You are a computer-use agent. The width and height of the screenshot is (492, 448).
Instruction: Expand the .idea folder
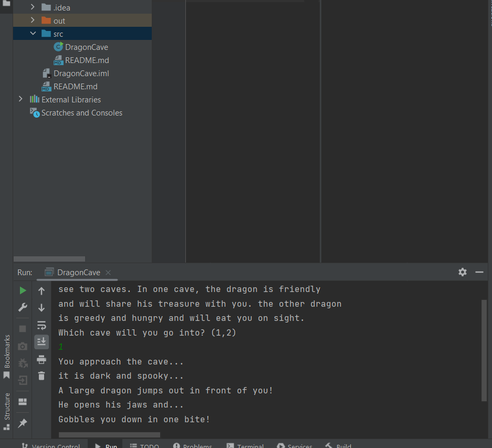[33, 7]
